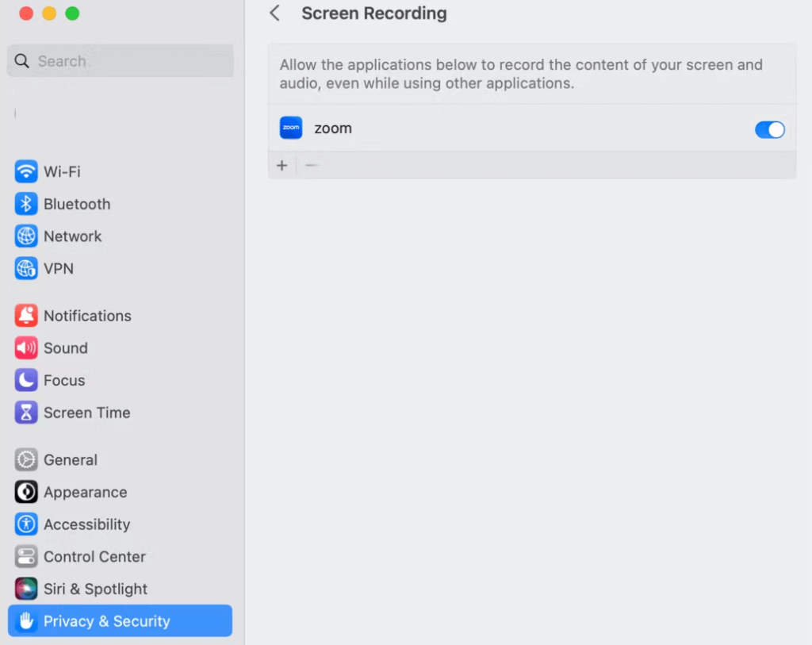The width and height of the screenshot is (812, 645).
Task: Open General settings pane
Action: click(x=70, y=460)
